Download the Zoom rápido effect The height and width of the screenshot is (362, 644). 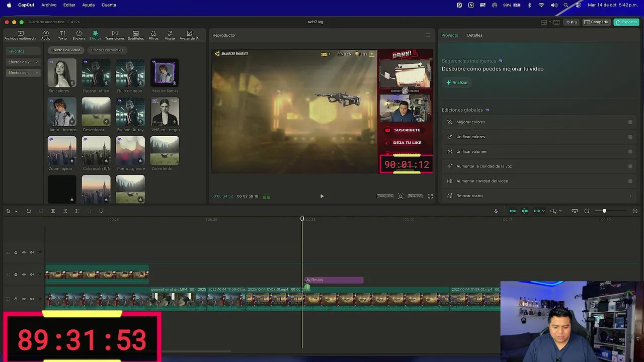point(72,161)
